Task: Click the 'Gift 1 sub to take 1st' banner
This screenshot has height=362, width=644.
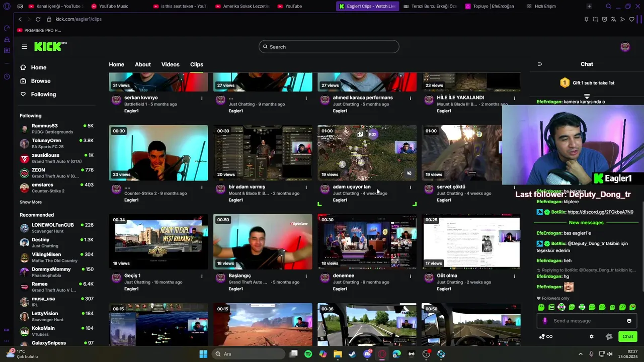Action: coord(587,83)
